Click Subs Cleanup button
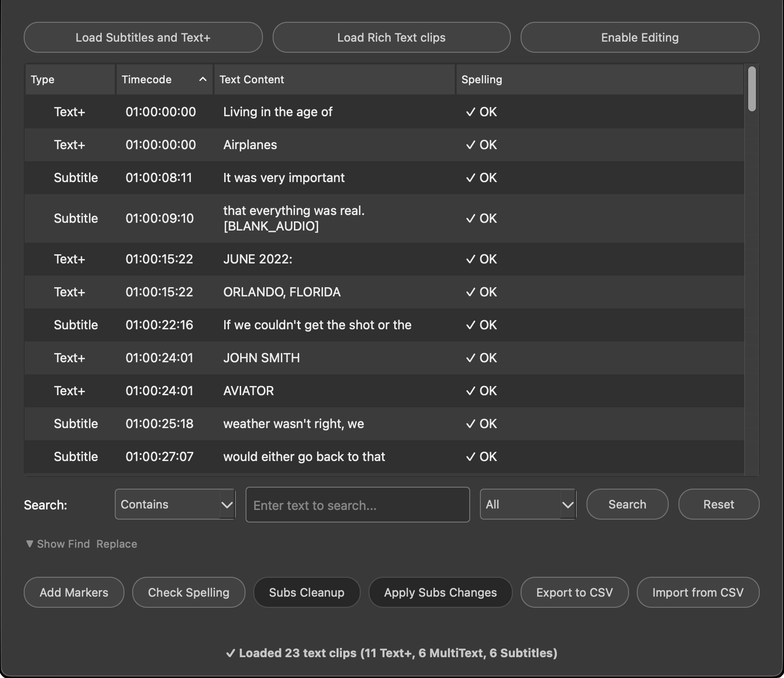The image size is (784, 678). tap(307, 592)
